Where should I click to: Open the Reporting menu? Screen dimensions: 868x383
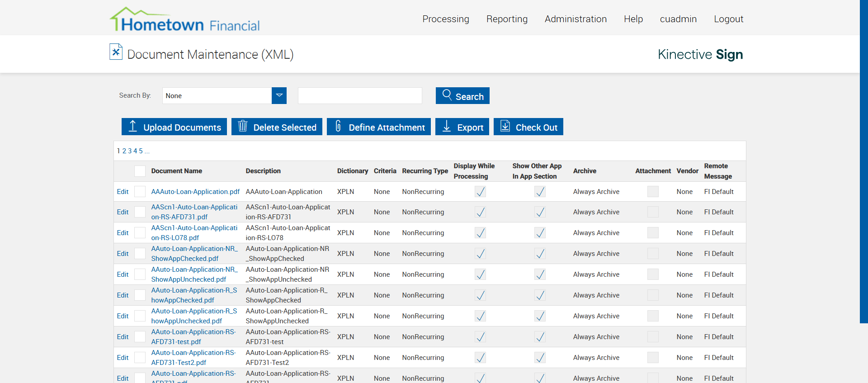(x=506, y=19)
